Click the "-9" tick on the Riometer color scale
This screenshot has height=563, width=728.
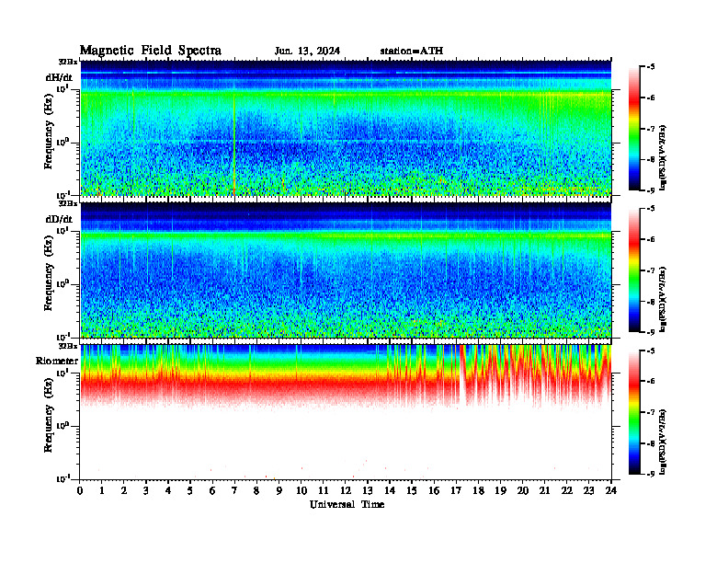point(651,474)
